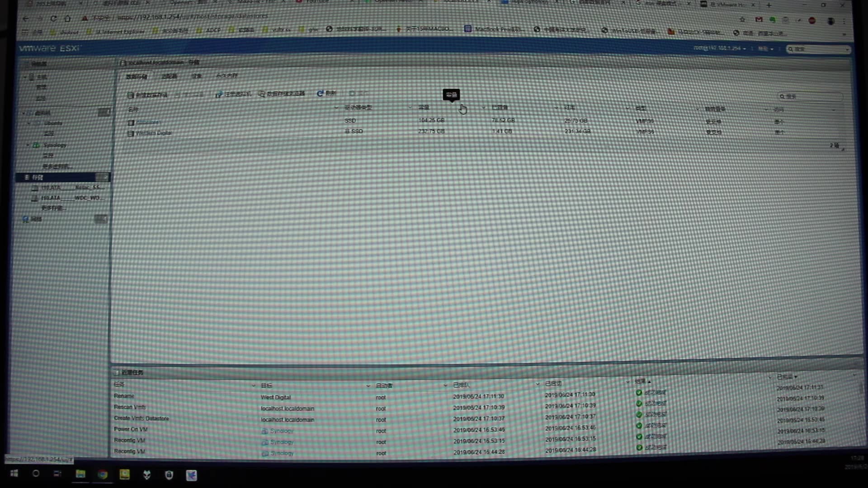Click the Windows Start button

(14, 474)
